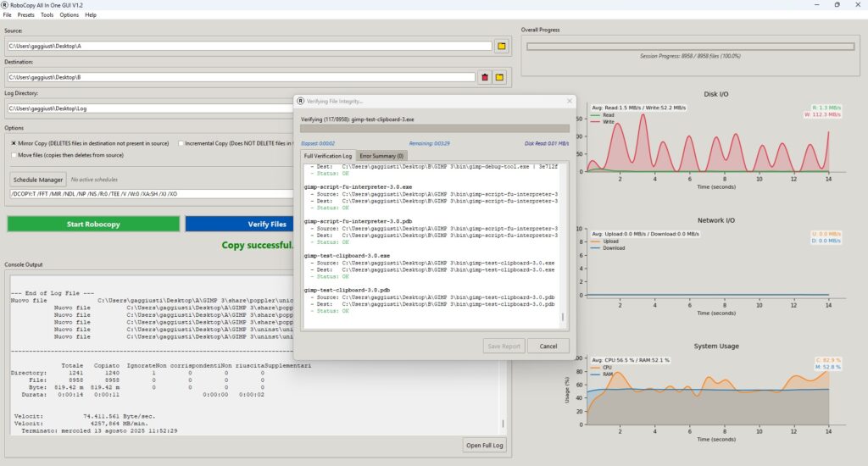The image size is (868, 466).
Task: Click '--- End of Log File ---' console line
Action: click(53, 293)
